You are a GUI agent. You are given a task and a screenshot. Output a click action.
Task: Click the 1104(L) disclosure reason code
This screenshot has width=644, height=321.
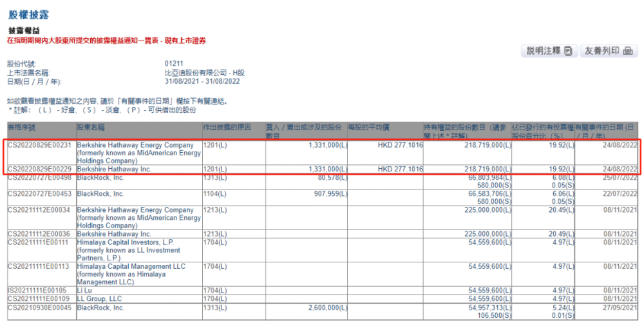[215, 193]
